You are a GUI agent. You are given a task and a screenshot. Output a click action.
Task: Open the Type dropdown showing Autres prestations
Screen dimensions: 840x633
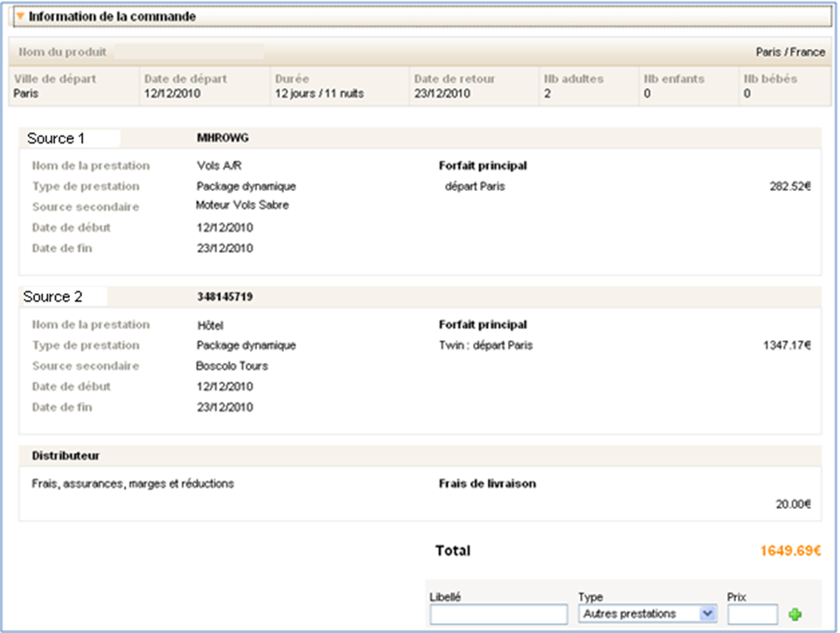point(648,615)
